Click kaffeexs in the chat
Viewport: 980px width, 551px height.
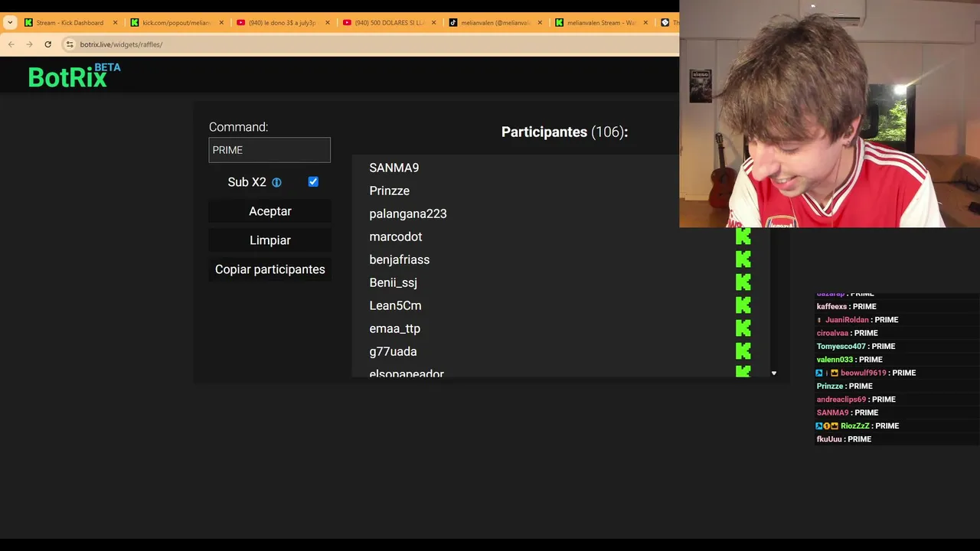(x=831, y=306)
